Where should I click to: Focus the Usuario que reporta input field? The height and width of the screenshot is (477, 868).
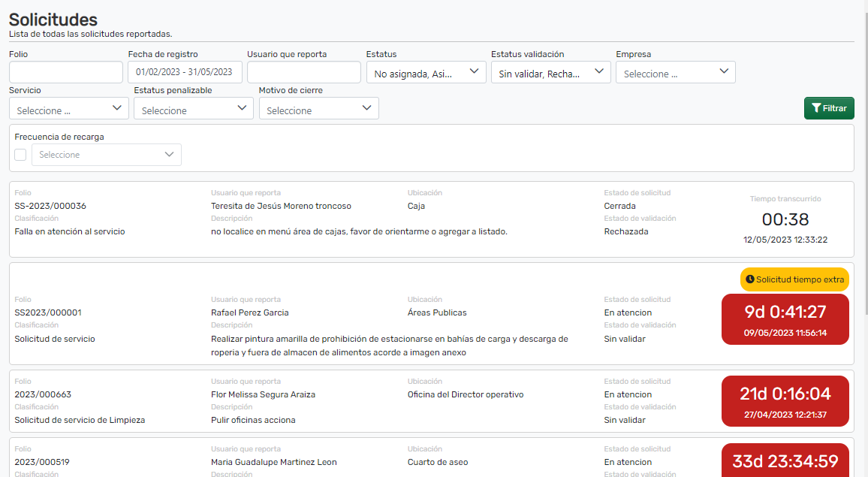(303, 73)
